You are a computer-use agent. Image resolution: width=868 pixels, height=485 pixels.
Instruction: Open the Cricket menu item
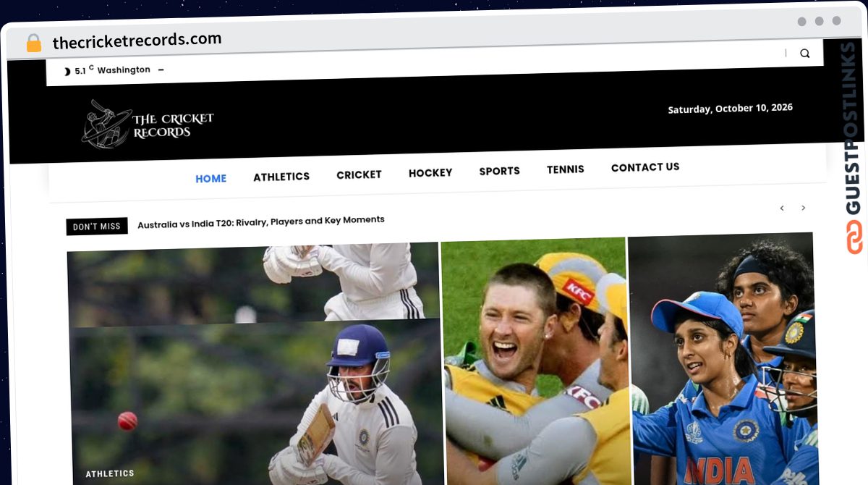coord(359,174)
